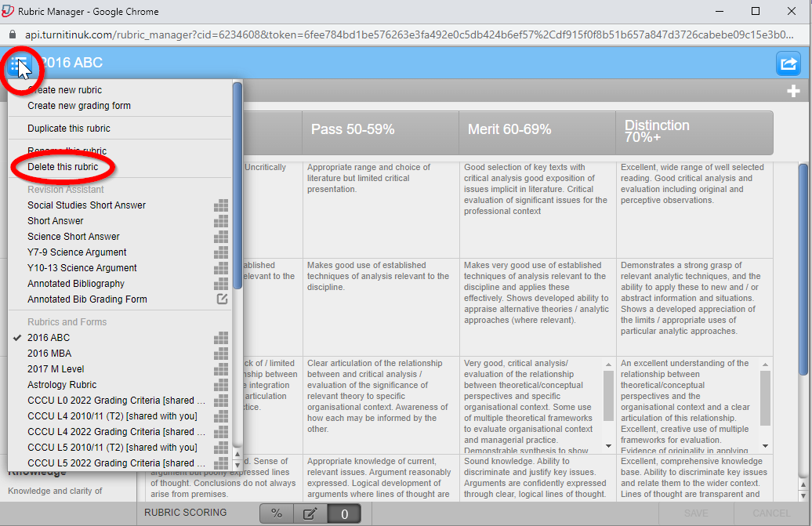
Task: Edit Merit cell about good selection of key texts
Action: tap(538, 209)
